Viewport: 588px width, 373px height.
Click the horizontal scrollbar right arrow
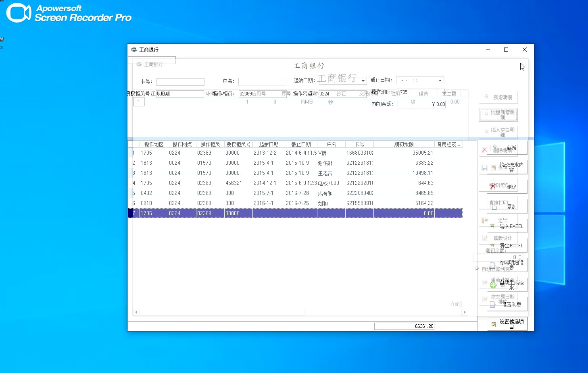465,312
